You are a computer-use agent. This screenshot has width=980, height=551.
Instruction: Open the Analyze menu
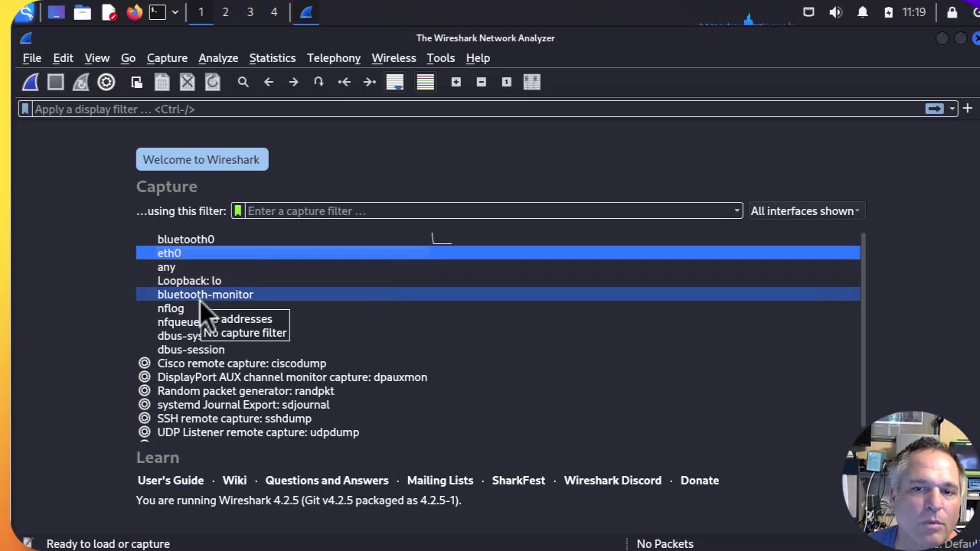coord(218,58)
